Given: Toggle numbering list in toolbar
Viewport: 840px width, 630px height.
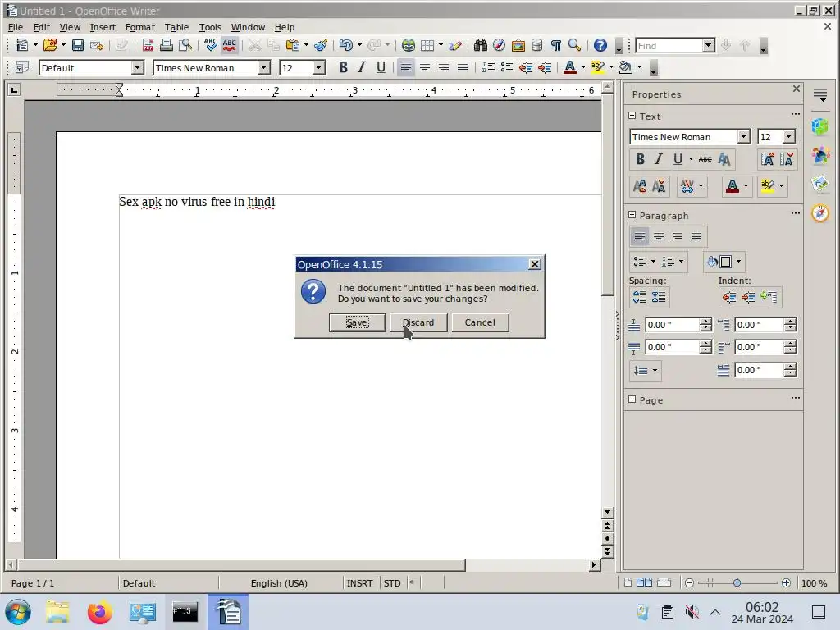Looking at the screenshot, I should pos(488,67).
